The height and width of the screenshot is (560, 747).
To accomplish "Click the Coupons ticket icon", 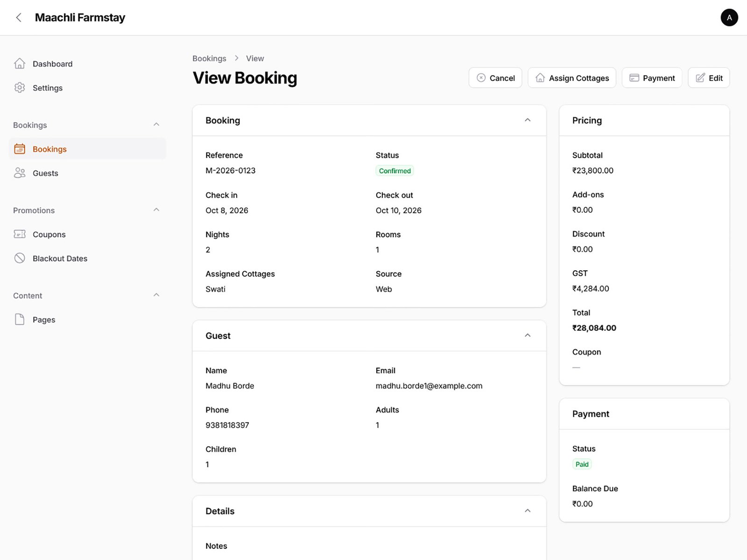I will pyautogui.click(x=20, y=234).
